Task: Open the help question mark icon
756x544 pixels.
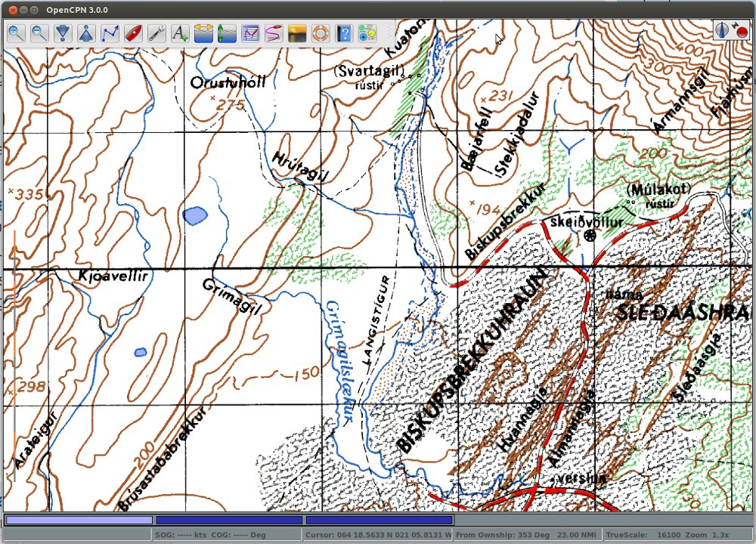Action: point(344,33)
